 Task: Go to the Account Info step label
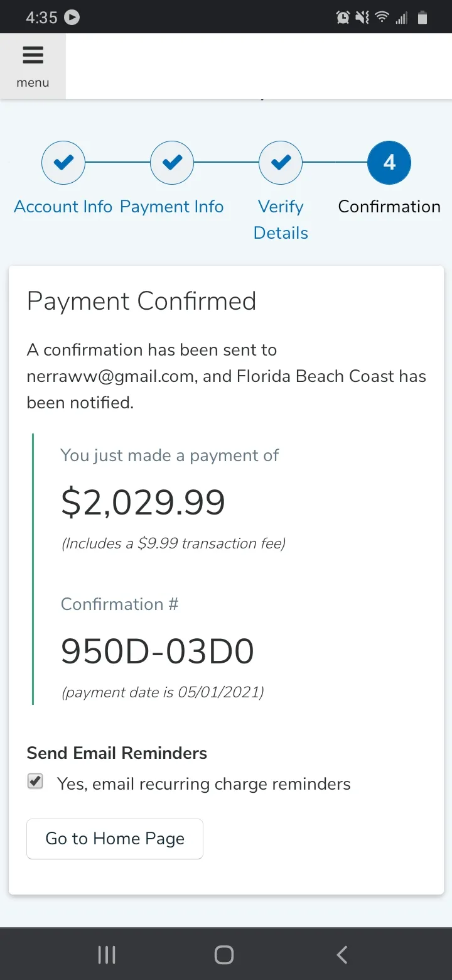click(63, 207)
